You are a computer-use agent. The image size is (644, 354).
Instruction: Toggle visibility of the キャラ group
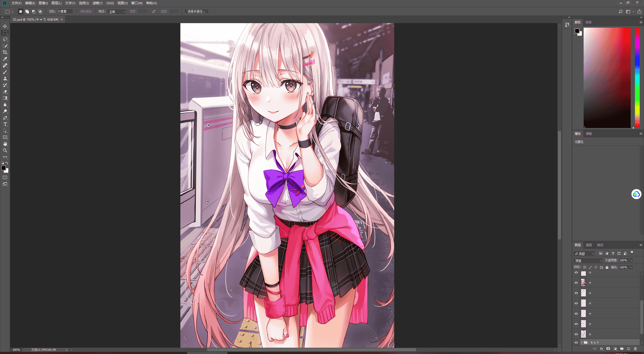pos(576,342)
